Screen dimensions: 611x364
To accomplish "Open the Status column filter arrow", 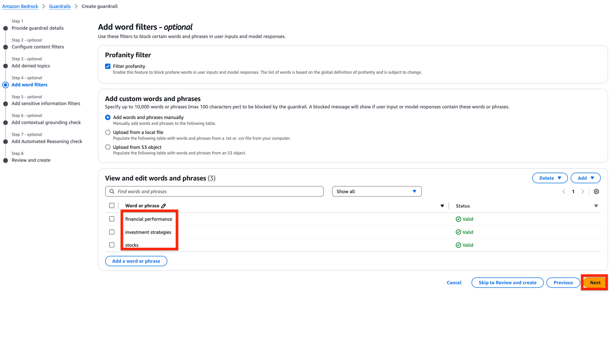I will [x=596, y=206].
